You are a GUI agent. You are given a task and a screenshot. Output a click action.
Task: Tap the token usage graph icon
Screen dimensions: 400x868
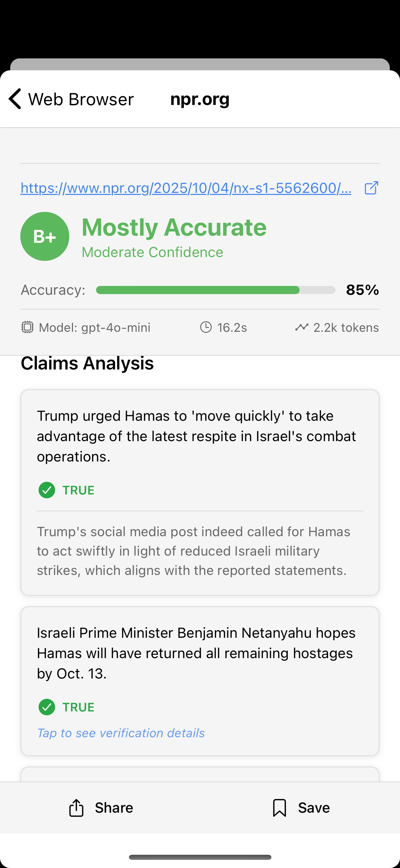302,327
